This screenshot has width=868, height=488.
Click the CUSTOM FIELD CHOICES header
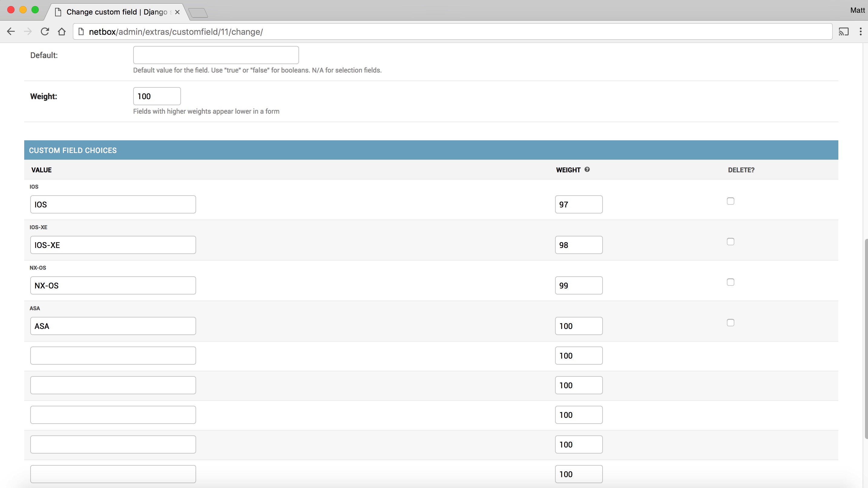coord(431,150)
